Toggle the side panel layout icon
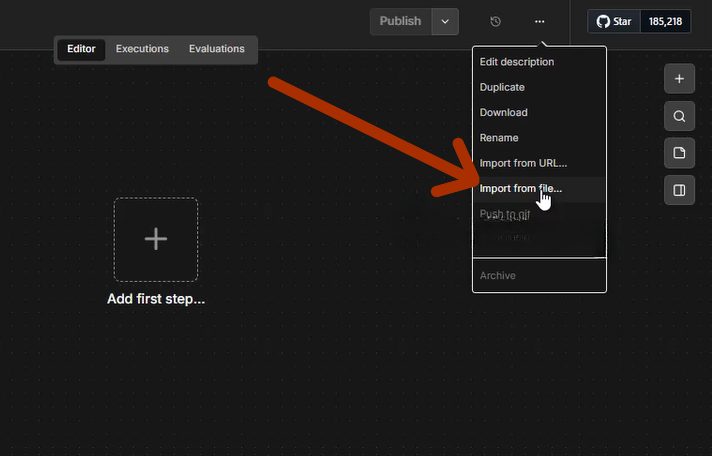Image resolution: width=712 pixels, height=456 pixels. 679,190
